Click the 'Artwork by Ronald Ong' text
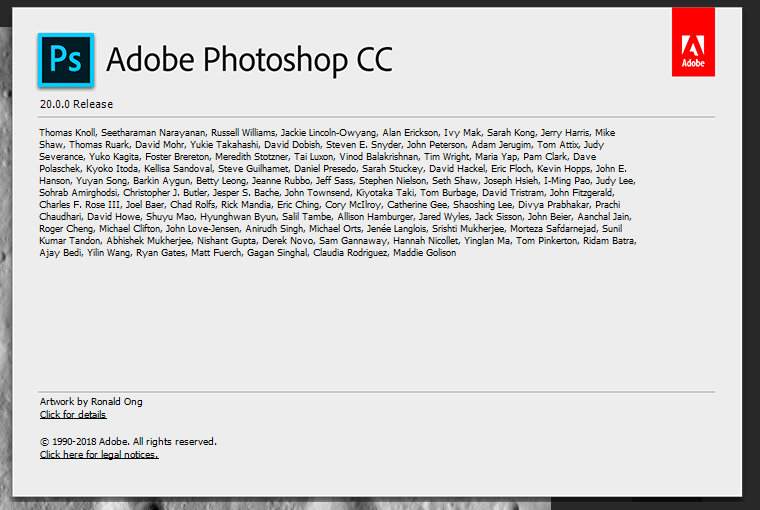The image size is (760, 510). click(91, 401)
